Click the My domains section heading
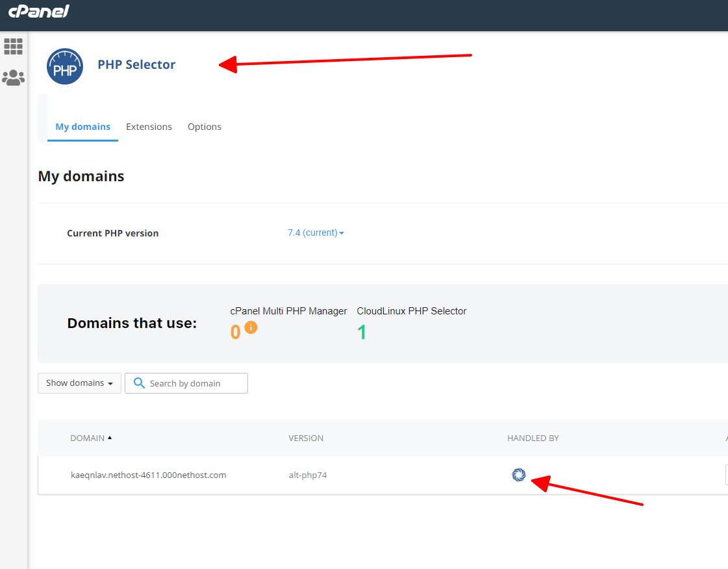Viewport: 728px width, 569px height. (81, 177)
